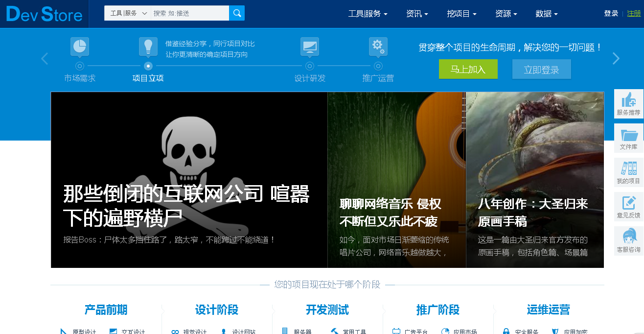The height and width of the screenshot is (334, 644).
Task: Select the 推广运营 gear icon
Action: 378,47
